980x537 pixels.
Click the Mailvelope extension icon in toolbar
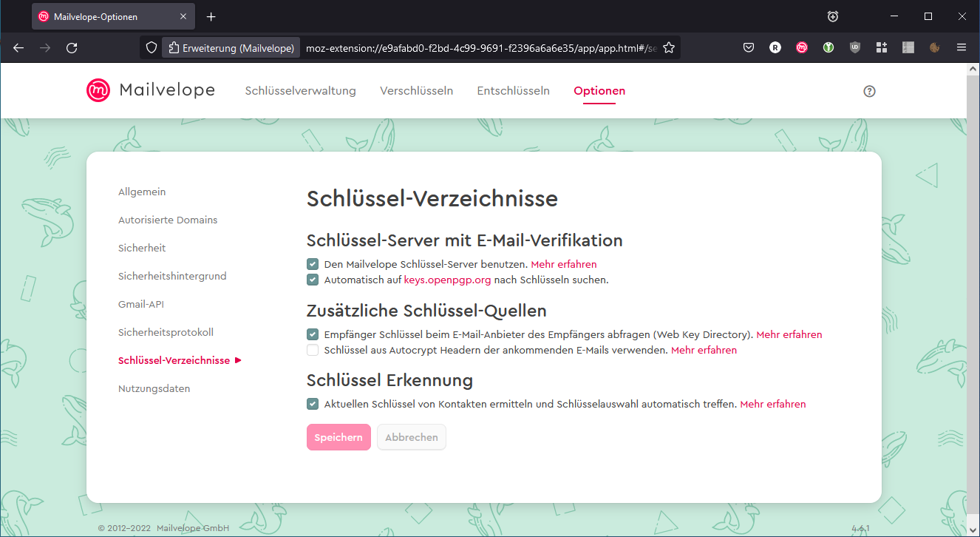pyautogui.click(x=802, y=47)
